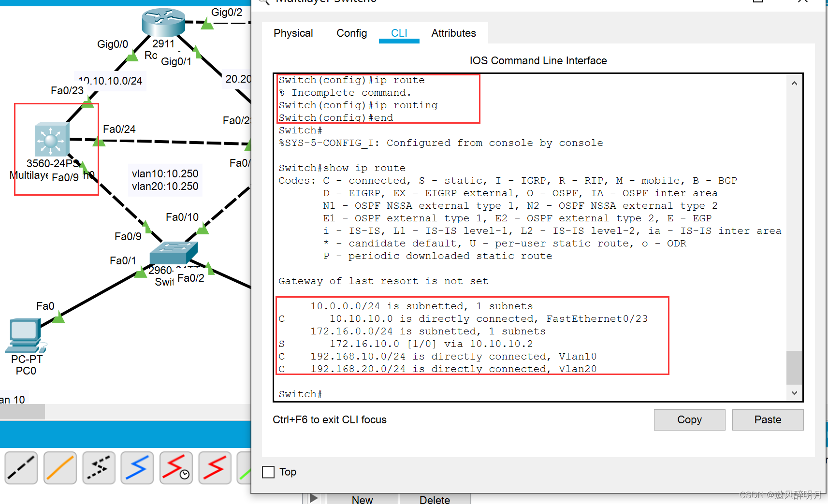The height and width of the screenshot is (504, 828).
Task: Click the Fa0/9 label near the 2960 switch
Action: pos(128,236)
